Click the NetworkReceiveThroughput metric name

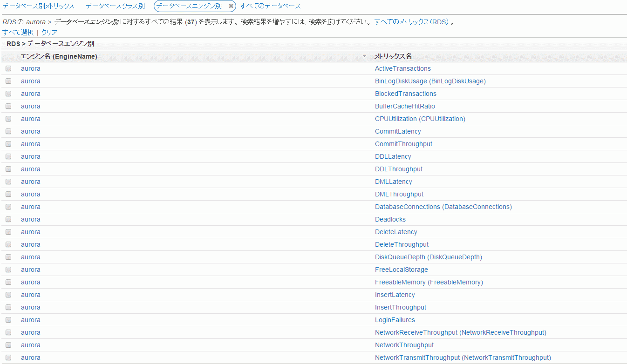(x=461, y=332)
